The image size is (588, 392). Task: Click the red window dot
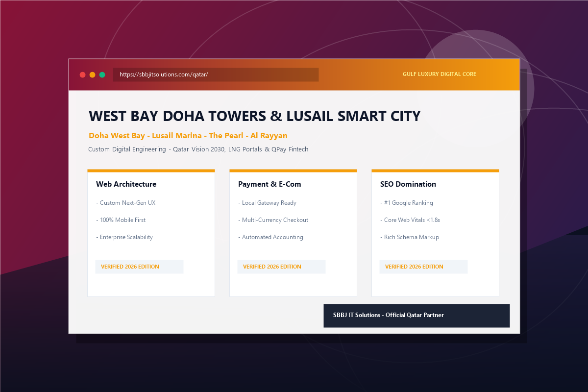point(83,74)
